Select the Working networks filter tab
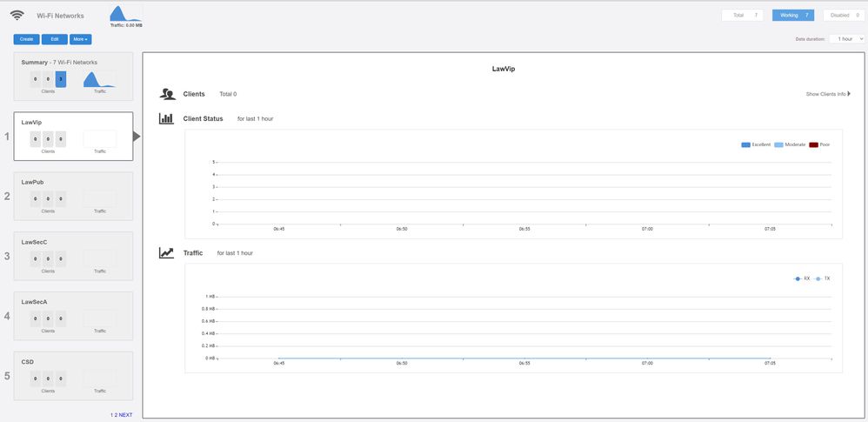868x422 pixels. coord(793,15)
